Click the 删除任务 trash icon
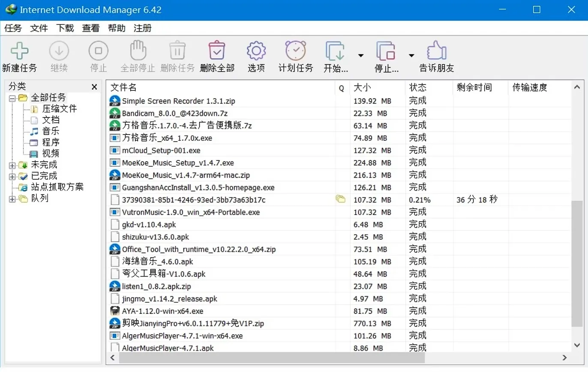 (x=177, y=51)
